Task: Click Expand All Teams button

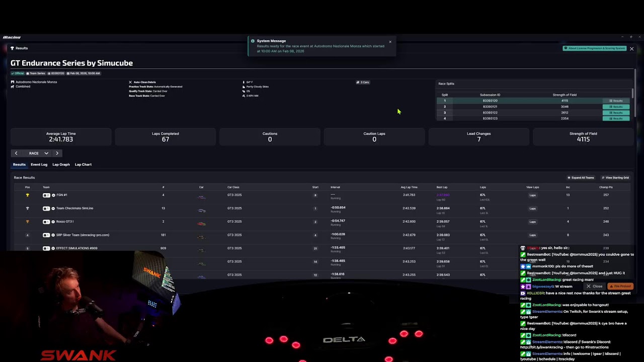Action: point(581,177)
